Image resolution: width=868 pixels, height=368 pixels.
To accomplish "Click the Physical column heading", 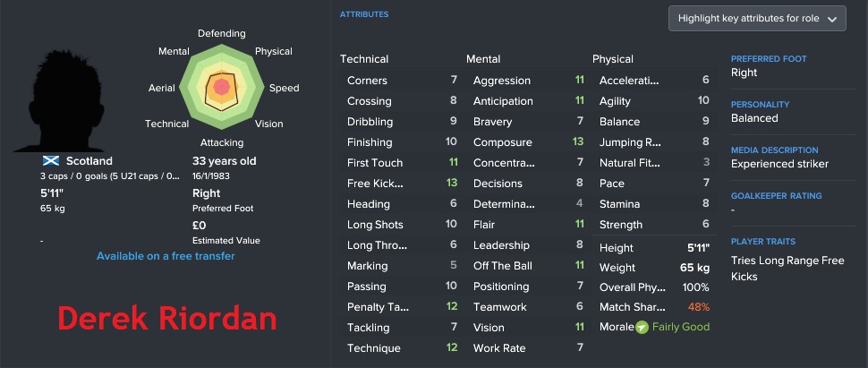I will [x=613, y=59].
